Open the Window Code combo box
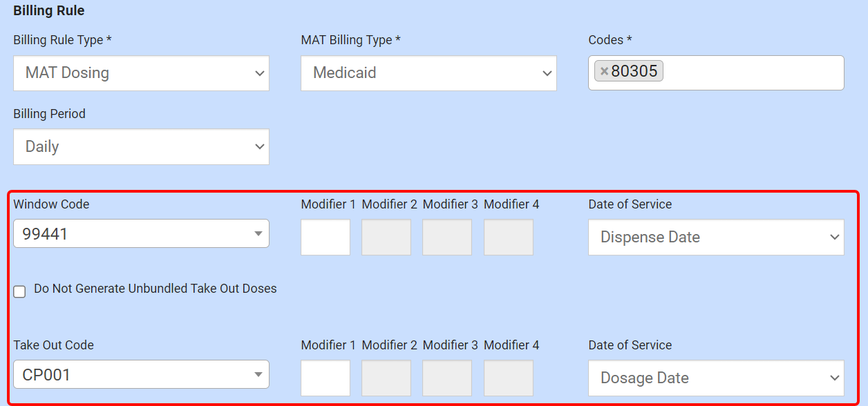The image size is (868, 406). (x=141, y=234)
